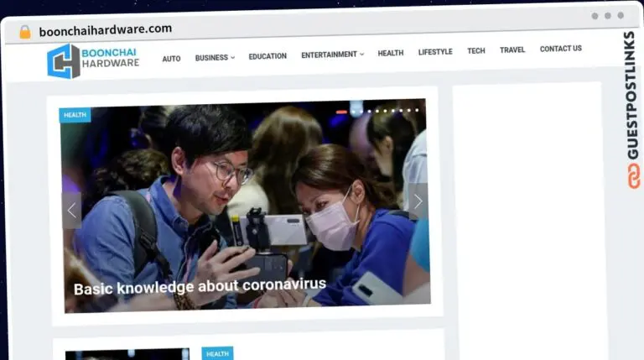The height and width of the screenshot is (360, 644).
Task: Go to previous slide with left arrow
Action: pyautogui.click(x=72, y=211)
